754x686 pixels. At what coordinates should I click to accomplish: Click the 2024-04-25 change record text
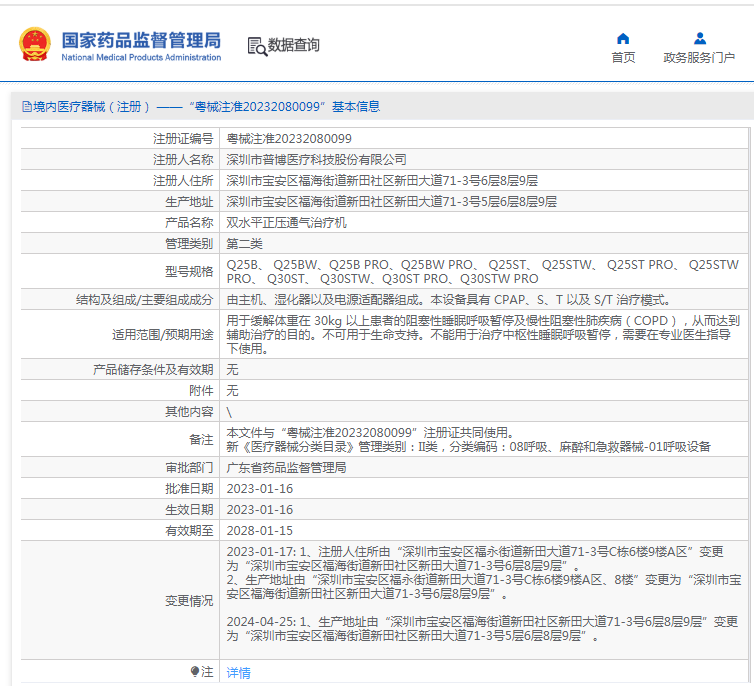pos(482,629)
